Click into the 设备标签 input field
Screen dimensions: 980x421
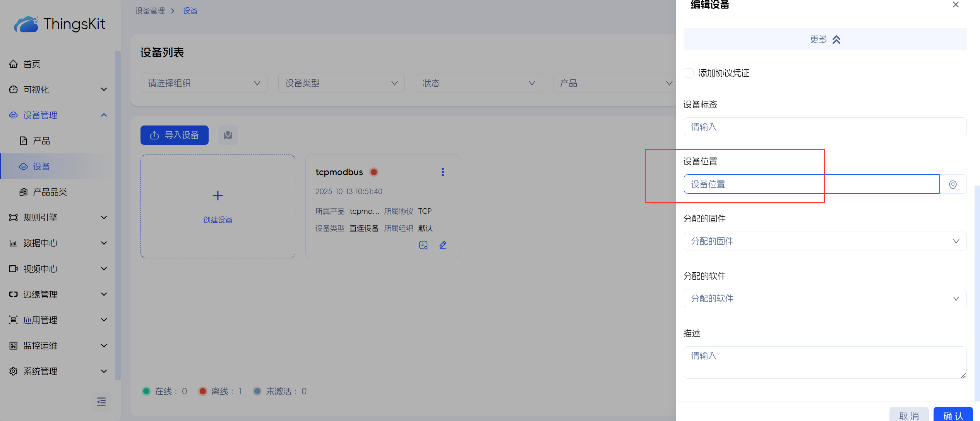825,127
